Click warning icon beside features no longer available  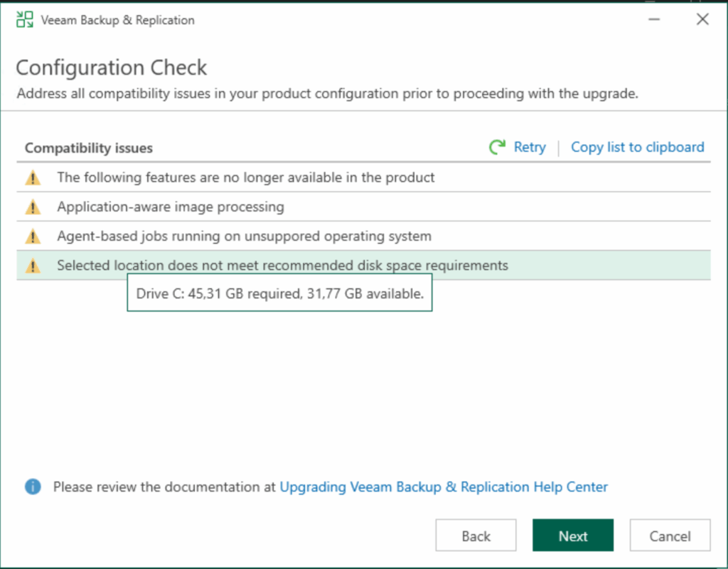tap(33, 178)
